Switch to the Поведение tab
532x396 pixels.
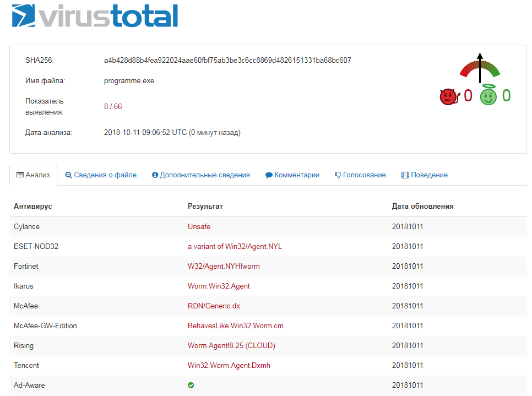coord(425,175)
